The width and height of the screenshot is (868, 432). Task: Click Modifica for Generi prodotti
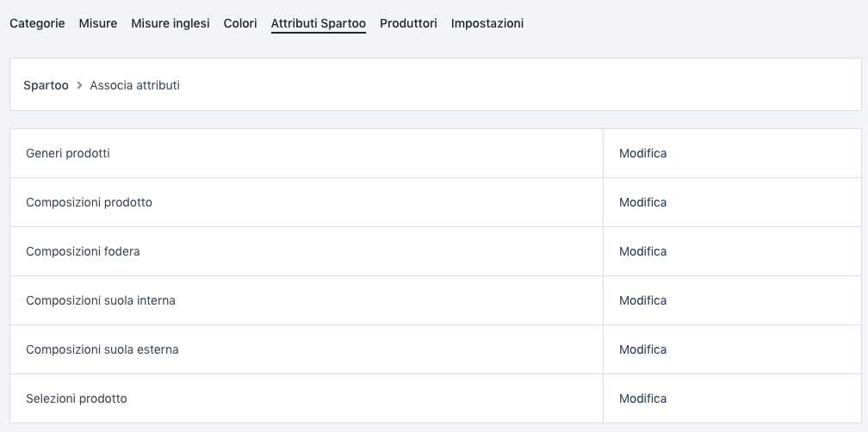(x=642, y=153)
